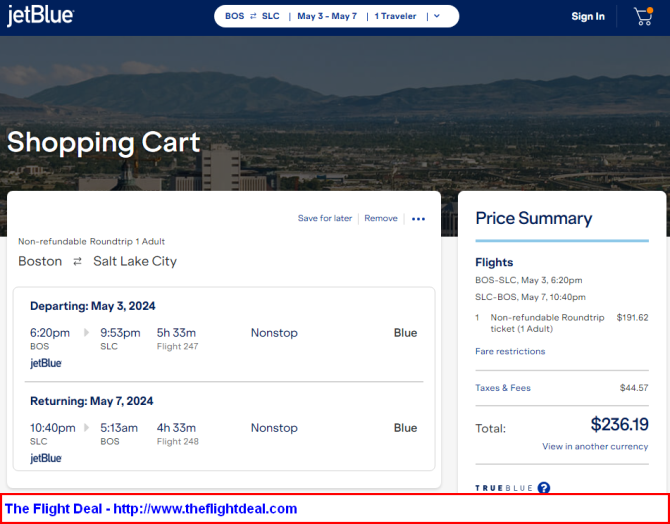The image size is (670, 524).
Task: Click the arrow between 10:40pm and 5:13am
Action: [87, 427]
